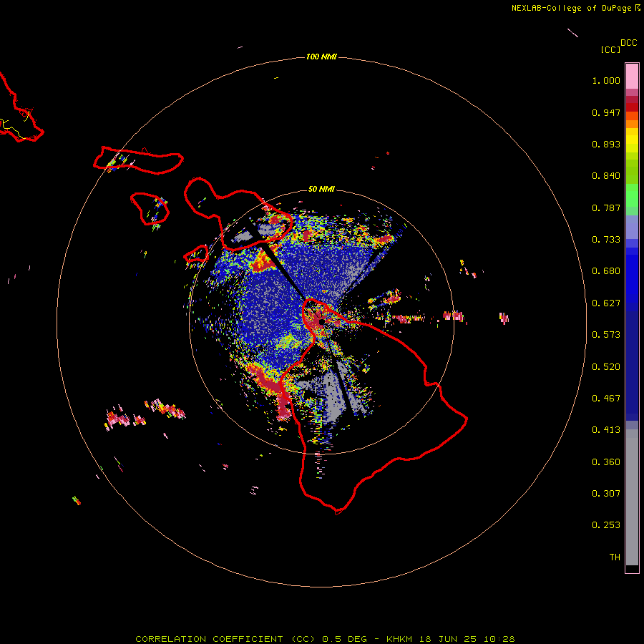Click the 0.307 scale value
The height and width of the screenshot is (644, 644).
pos(606,494)
